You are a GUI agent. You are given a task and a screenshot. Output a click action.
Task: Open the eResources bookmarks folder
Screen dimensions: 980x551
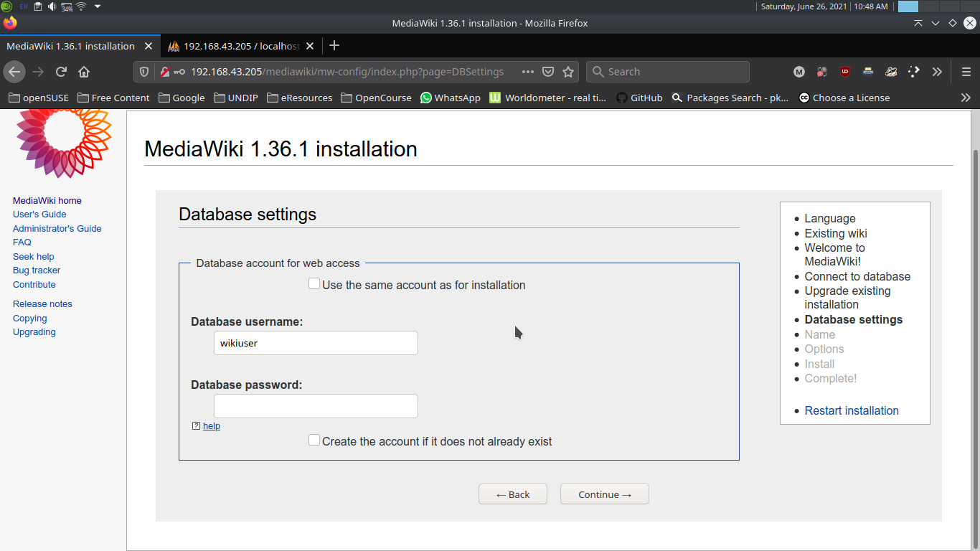click(299, 98)
